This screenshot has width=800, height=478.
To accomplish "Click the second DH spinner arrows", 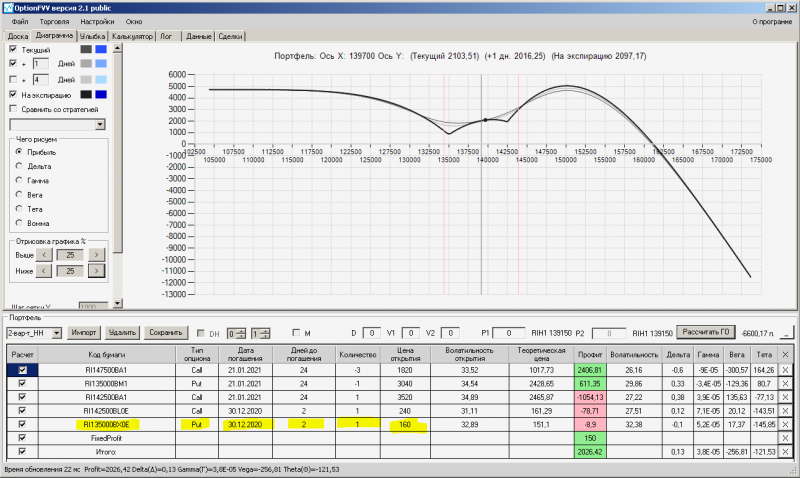I will tap(265, 334).
